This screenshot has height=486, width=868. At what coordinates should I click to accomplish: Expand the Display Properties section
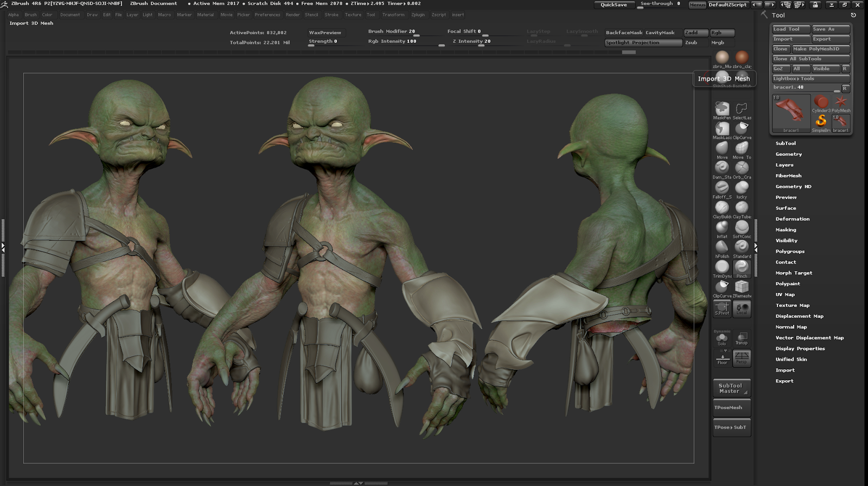[800, 349]
